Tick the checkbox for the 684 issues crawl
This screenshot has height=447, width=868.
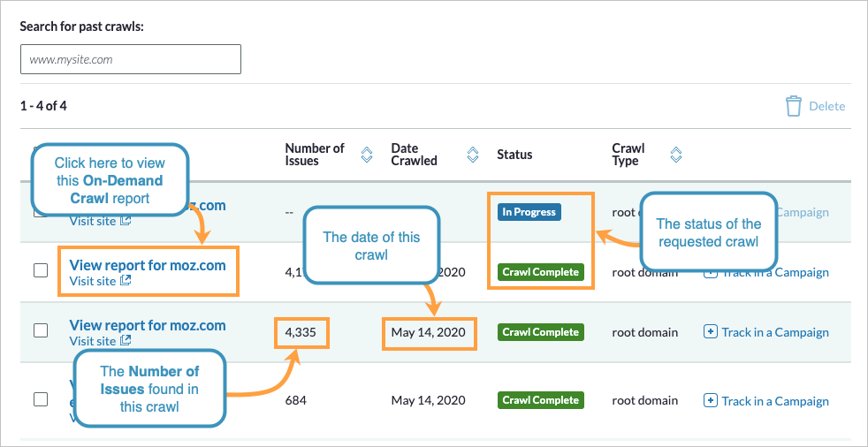pyautogui.click(x=41, y=399)
